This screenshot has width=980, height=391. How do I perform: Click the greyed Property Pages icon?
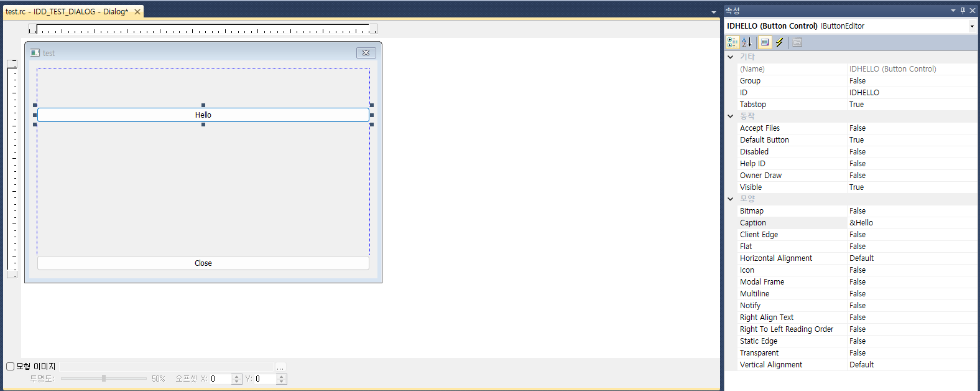[x=797, y=42]
